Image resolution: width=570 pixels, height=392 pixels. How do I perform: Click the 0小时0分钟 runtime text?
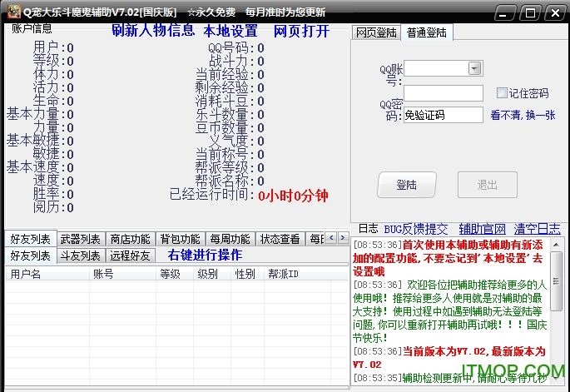[293, 196]
